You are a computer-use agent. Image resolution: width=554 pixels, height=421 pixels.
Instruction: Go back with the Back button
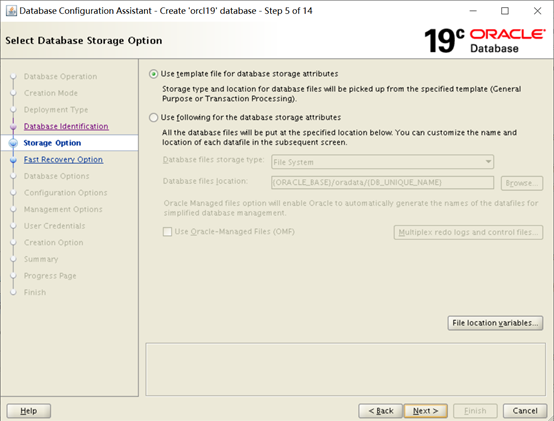pos(381,411)
